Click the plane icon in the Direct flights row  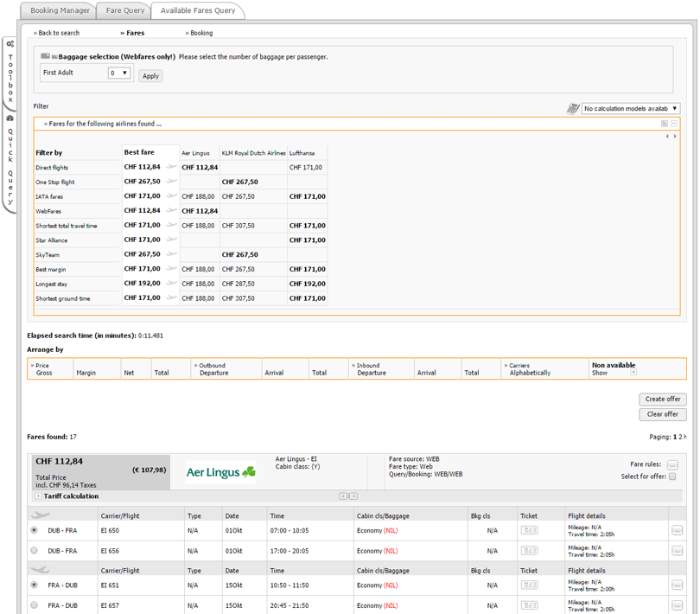171,167
